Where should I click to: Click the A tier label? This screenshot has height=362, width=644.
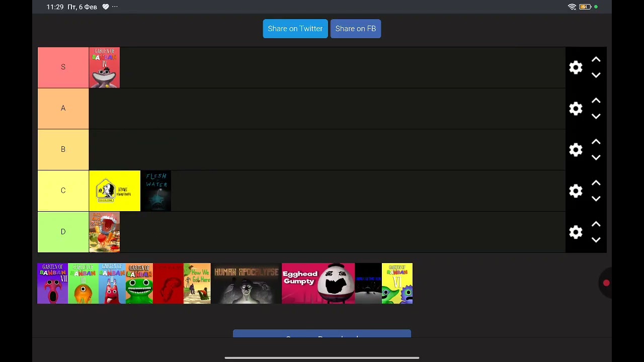tap(63, 109)
